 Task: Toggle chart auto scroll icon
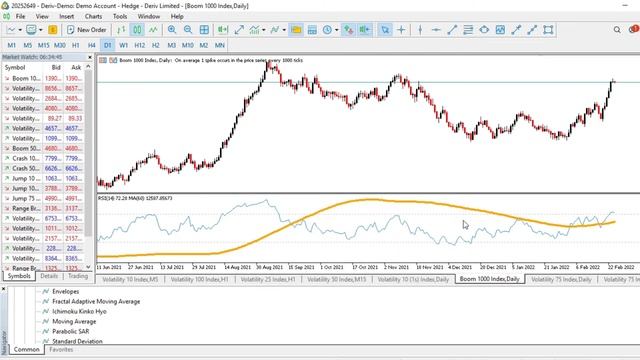point(222,30)
